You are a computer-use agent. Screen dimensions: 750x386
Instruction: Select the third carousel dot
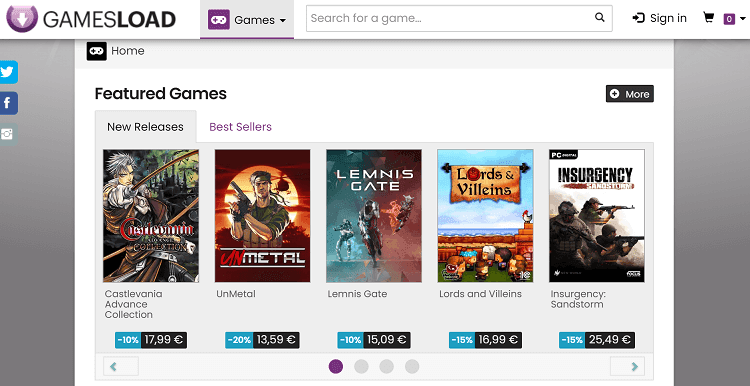386,366
